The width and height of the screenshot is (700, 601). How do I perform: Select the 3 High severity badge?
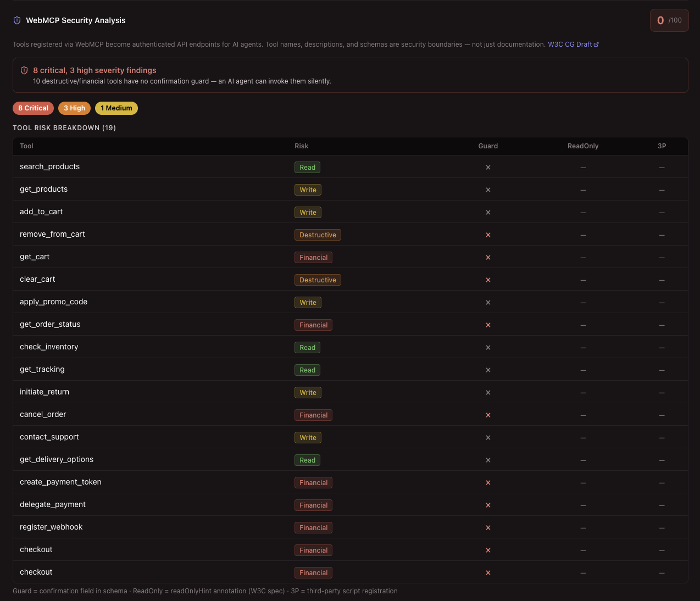pyautogui.click(x=74, y=108)
